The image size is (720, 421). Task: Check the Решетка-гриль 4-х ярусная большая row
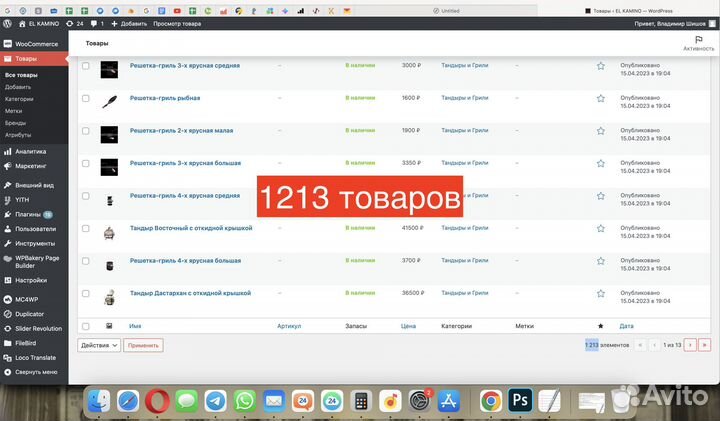(86, 261)
